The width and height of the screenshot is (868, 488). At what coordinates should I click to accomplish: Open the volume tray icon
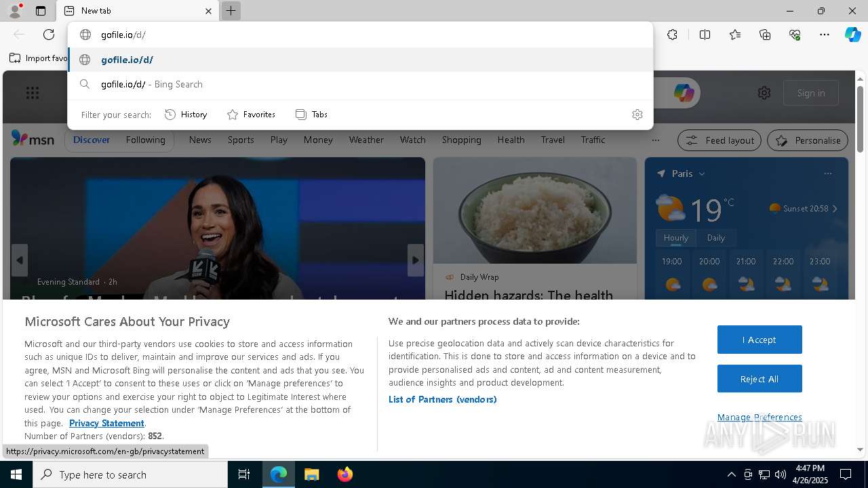click(781, 474)
